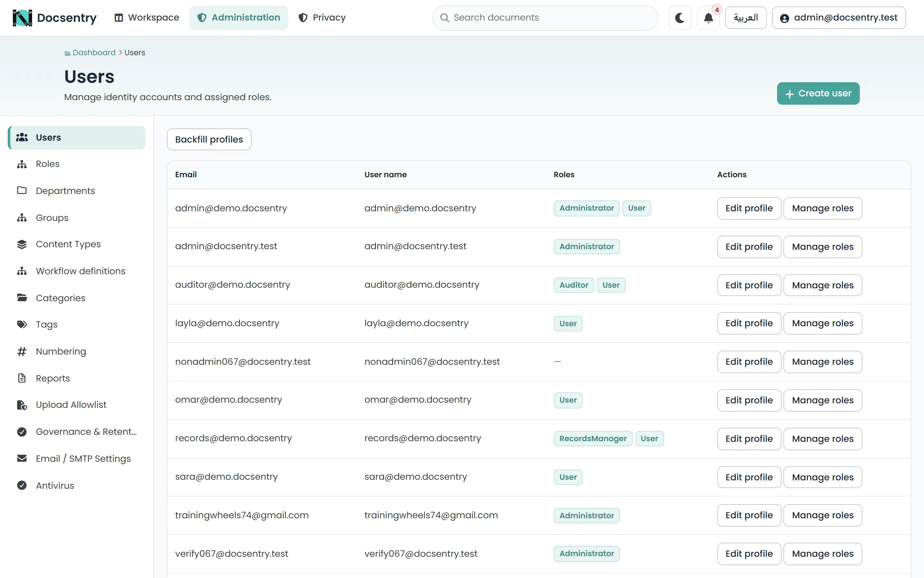Click the search magnifier icon
Screen dimensions: 924x578
click(444, 18)
